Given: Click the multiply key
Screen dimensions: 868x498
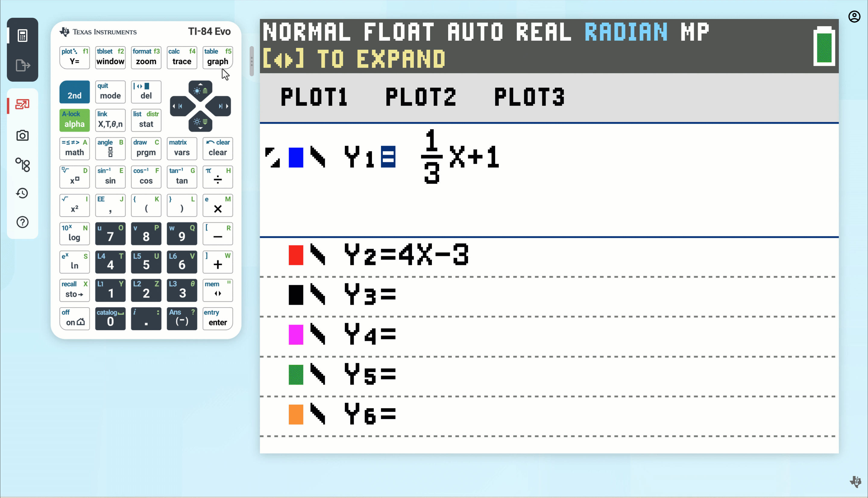Looking at the screenshot, I should point(218,206).
